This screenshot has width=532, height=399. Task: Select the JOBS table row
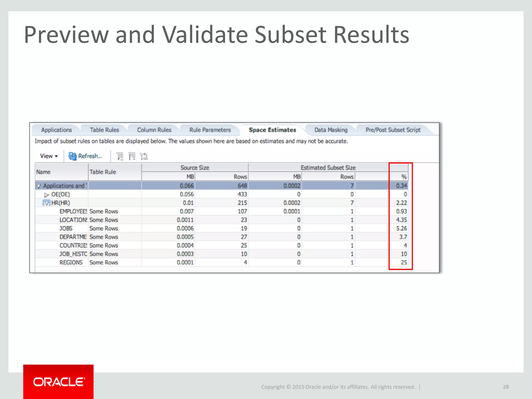222,229
